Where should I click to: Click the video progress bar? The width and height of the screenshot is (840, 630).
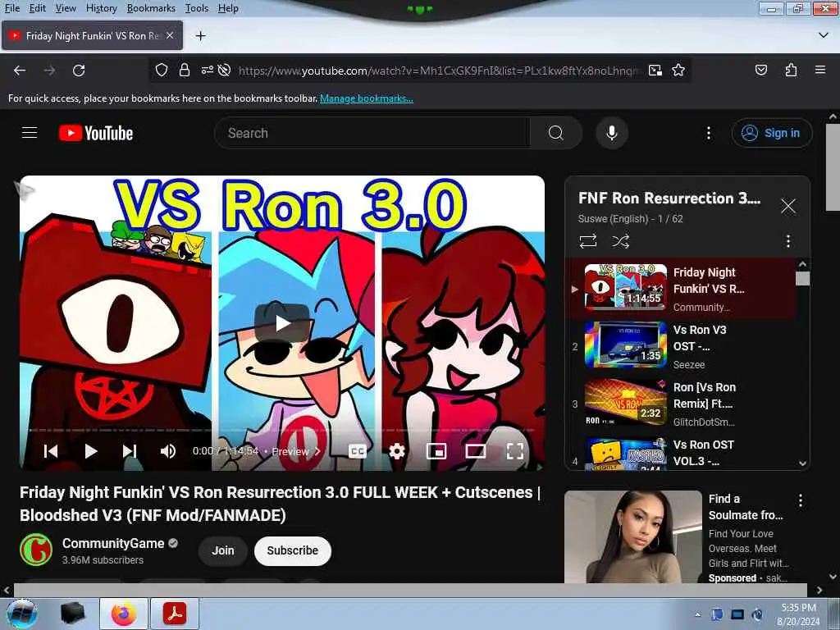click(x=282, y=430)
